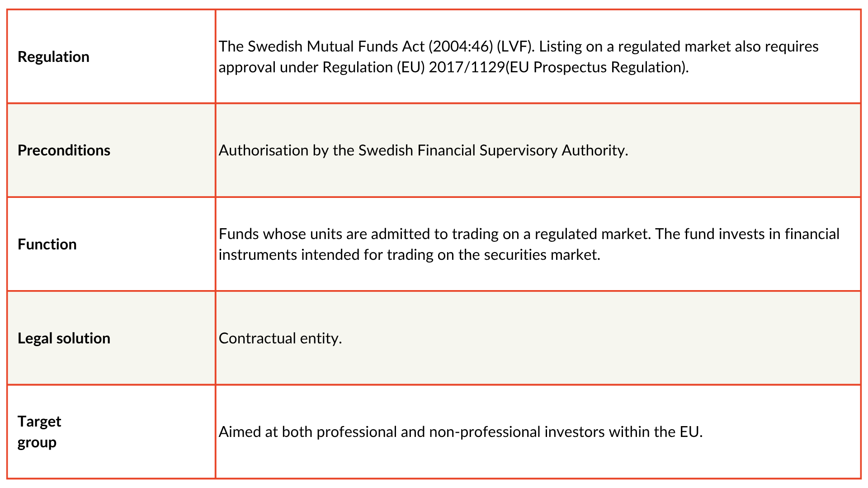Viewport: 868px width, 488px height.
Task: Click the Regulation row label
Action: tap(53, 57)
